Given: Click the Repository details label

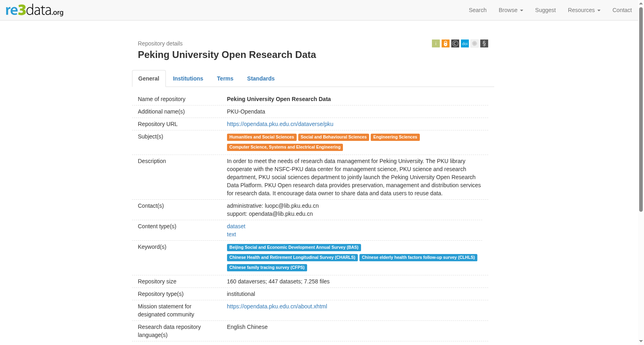Looking at the screenshot, I should (160, 43).
